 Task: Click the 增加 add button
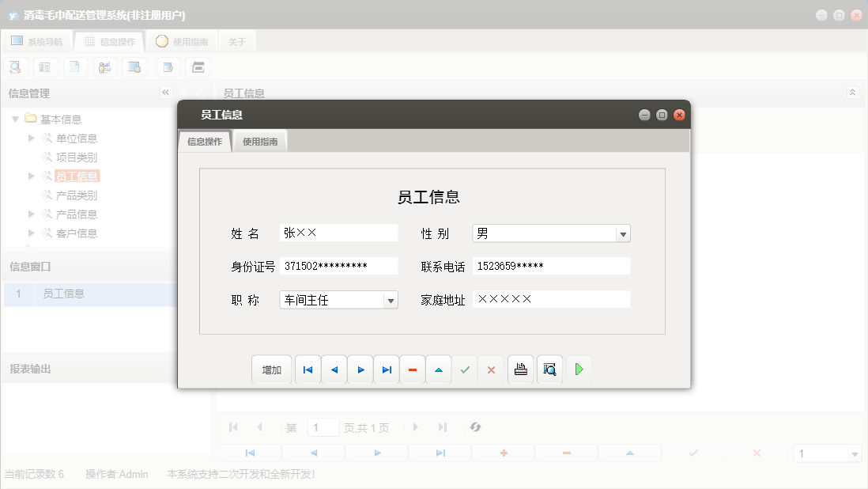[271, 369]
